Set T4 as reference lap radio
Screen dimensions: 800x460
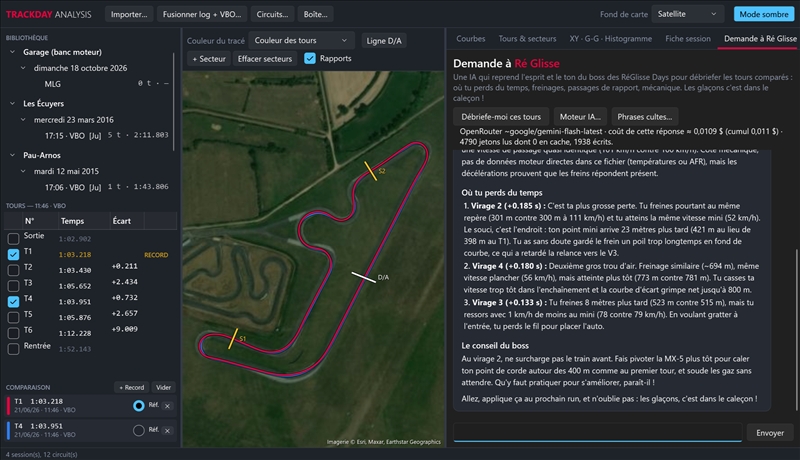(139, 430)
